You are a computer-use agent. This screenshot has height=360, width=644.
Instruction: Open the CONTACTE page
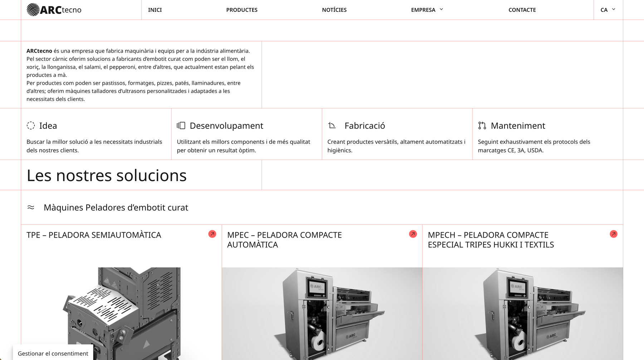tap(522, 10)
